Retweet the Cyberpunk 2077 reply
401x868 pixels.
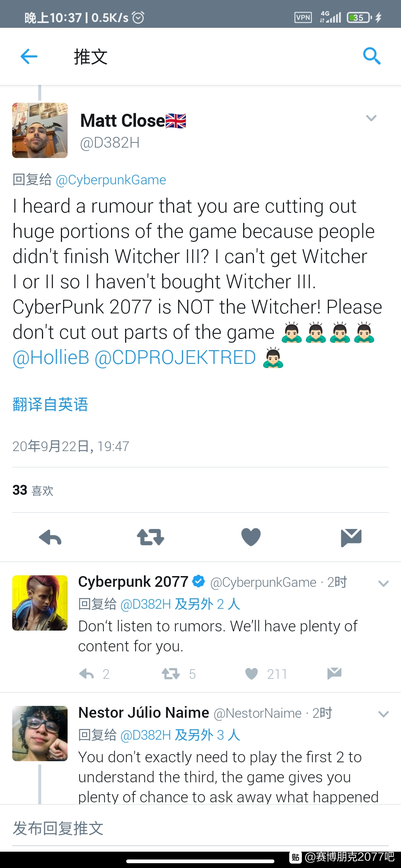click(171, 674)
